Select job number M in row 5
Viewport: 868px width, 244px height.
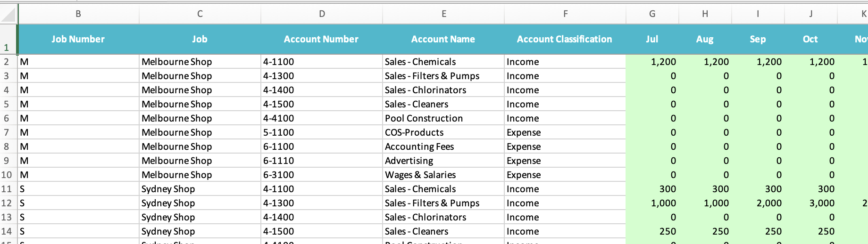coord(78,104)
